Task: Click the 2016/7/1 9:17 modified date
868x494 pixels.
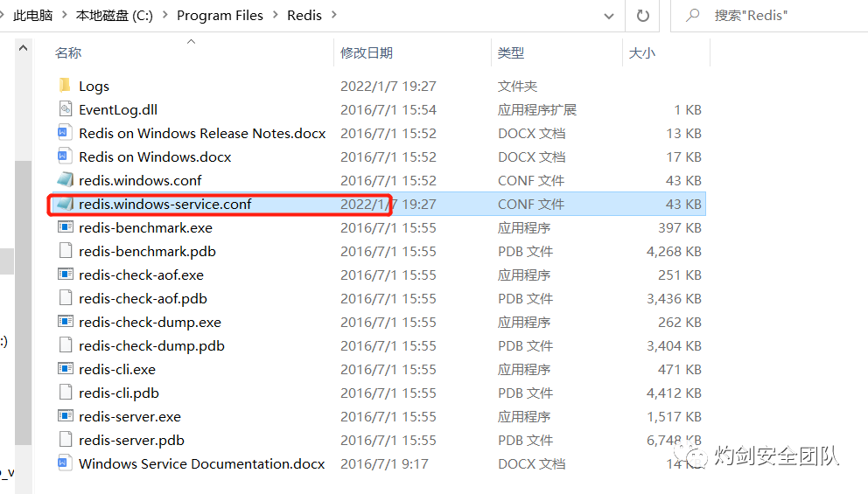Action: point(384,463)
